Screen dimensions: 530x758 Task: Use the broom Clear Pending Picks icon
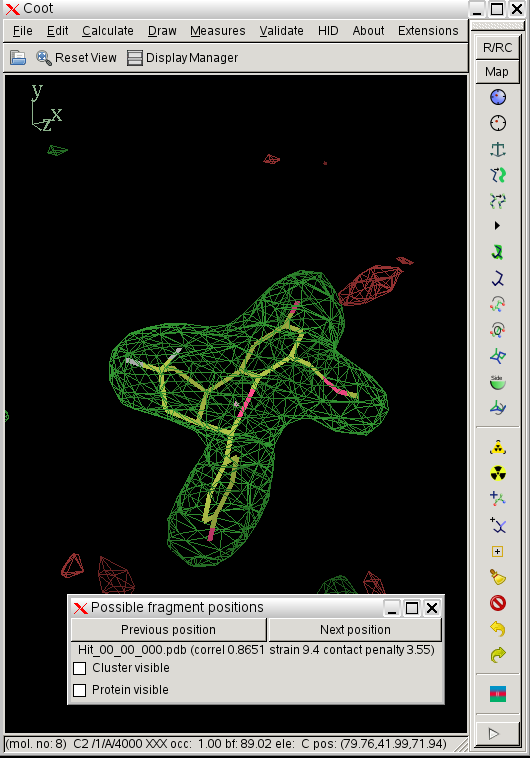[x=498, y=577]
